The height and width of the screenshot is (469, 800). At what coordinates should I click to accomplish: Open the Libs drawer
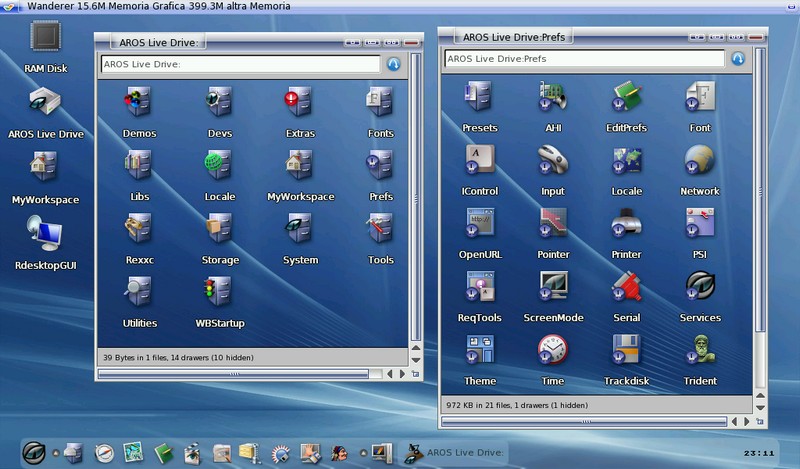[x=139, y=165]
